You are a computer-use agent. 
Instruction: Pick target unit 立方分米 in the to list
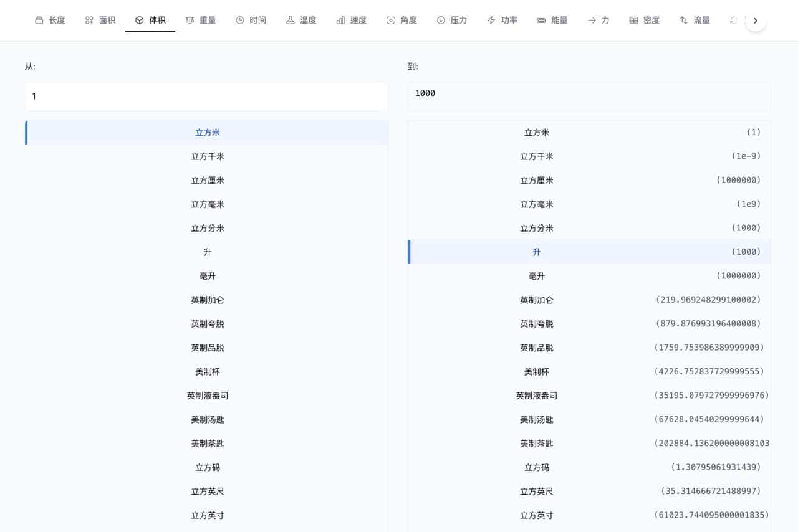click(589, 228)
